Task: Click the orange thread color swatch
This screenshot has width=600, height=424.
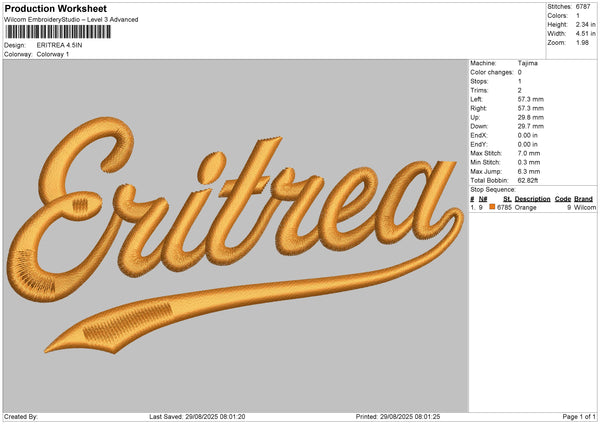Action: [x=492, y=207]
